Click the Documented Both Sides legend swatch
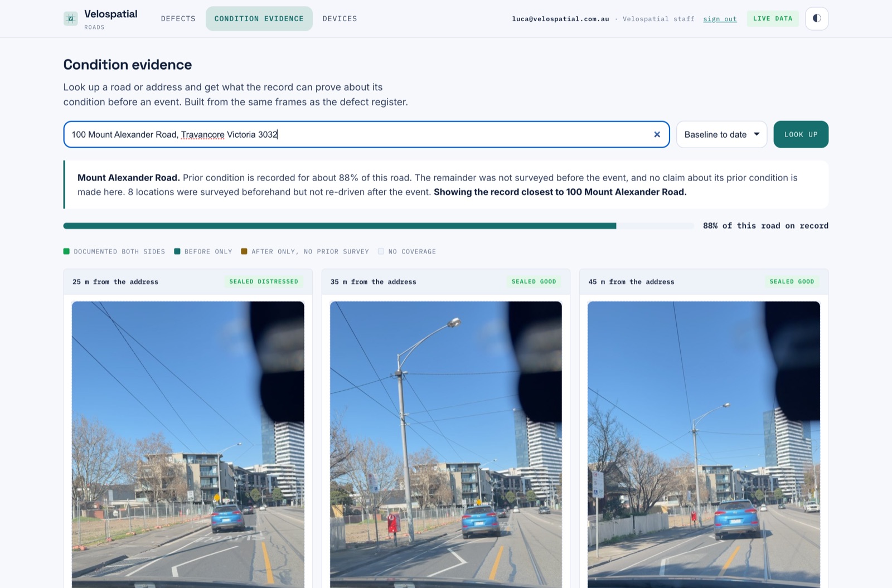 pos(66,251)
